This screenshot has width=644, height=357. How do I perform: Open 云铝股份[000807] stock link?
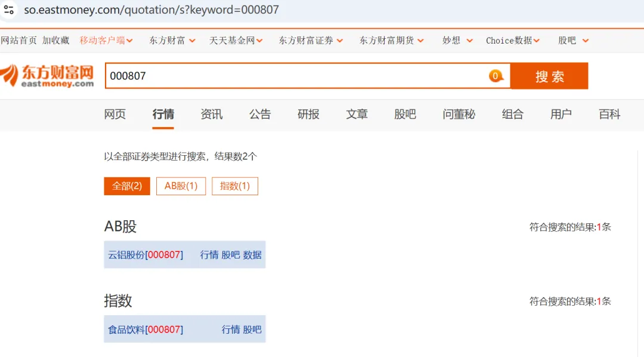tap(145, 255)
